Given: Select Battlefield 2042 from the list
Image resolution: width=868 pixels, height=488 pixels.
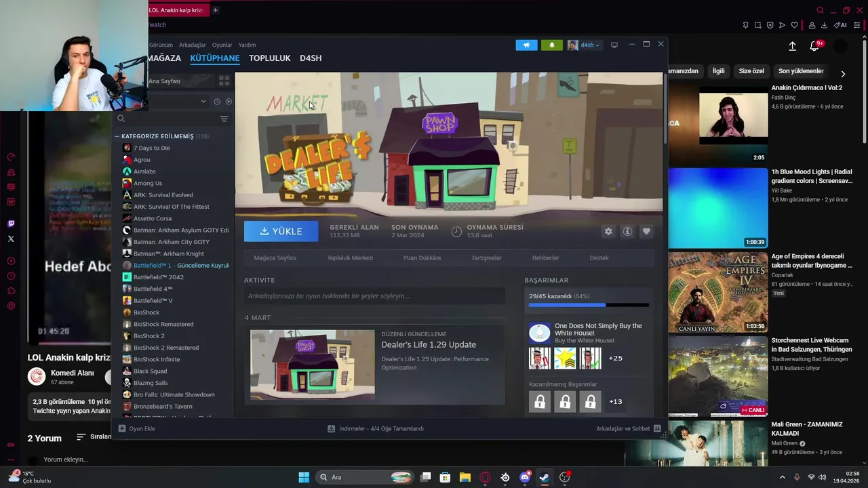Looking at the screenshot, I should tap(158, 277).
